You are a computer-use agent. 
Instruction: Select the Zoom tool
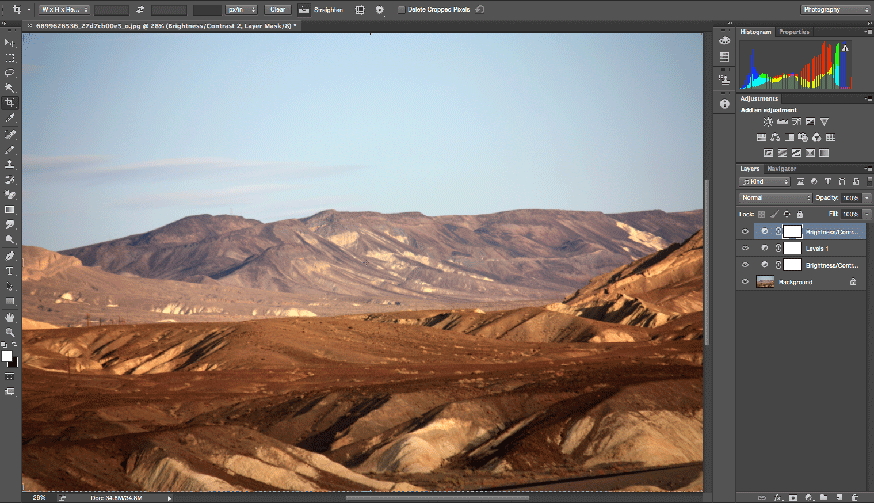click(x=10, y=331)
